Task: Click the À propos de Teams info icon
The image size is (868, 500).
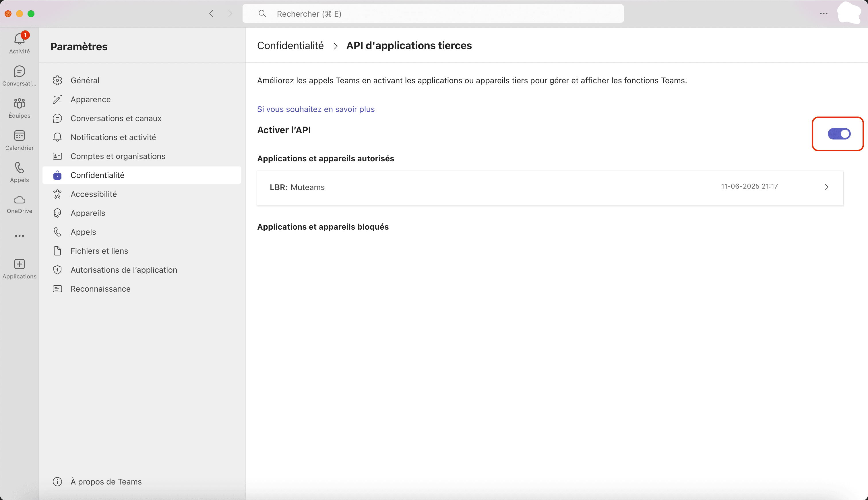Action: click(57, 482)
